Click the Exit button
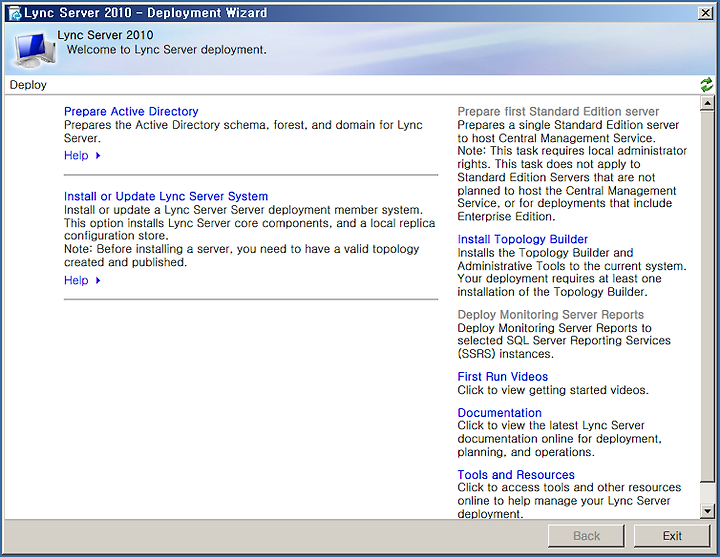 672,536
